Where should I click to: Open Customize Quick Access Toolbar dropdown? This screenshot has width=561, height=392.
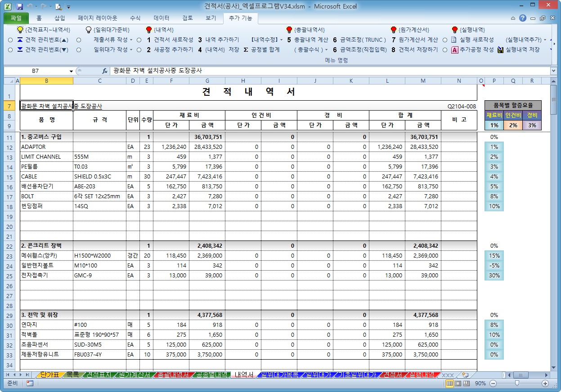pos(68,7)
